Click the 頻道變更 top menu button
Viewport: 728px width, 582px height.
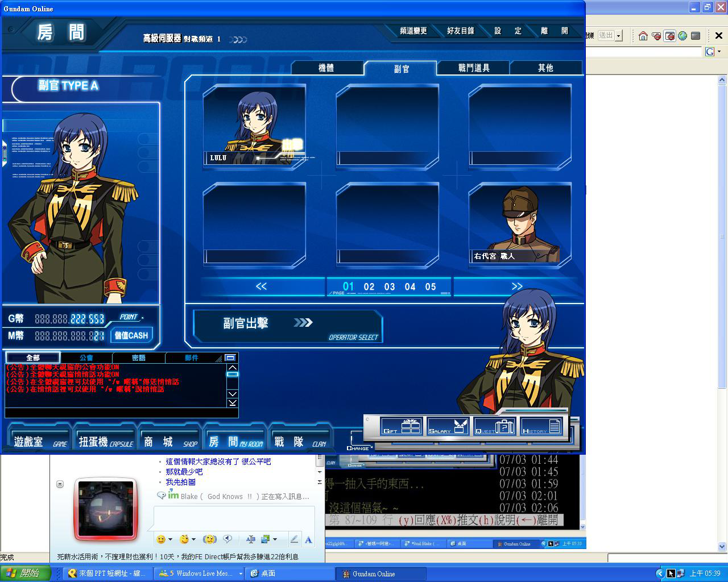tap(413, 31)
